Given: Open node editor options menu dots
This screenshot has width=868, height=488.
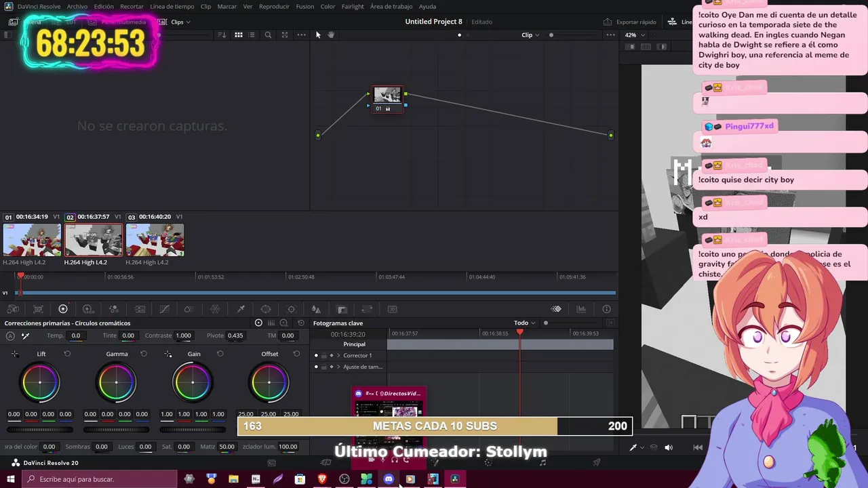Looking at the screenshot, I should (x=610, y=35).
